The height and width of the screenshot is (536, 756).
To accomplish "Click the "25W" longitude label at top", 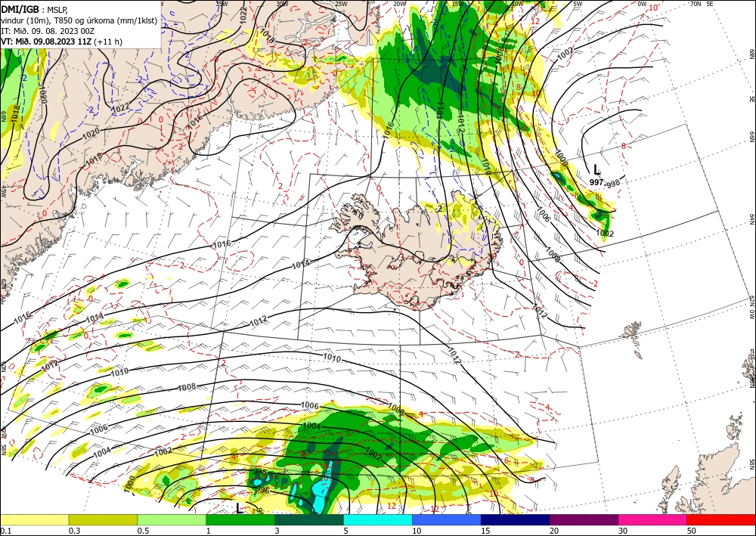I will click(x=341, y=4).
